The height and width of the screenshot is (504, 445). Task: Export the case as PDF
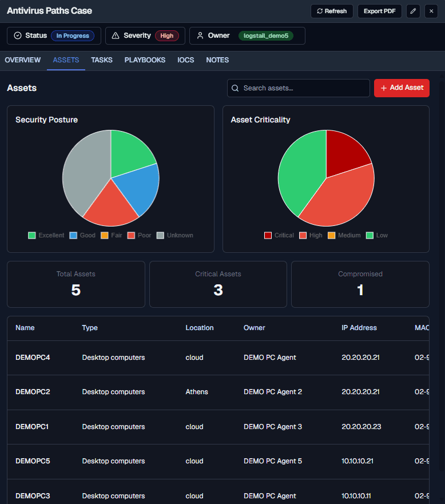pyautogui.click(x=379, y=11)
